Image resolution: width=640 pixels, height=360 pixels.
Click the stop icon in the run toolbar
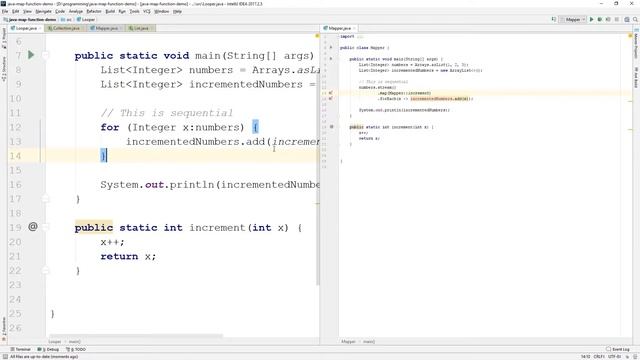[617, 19]
